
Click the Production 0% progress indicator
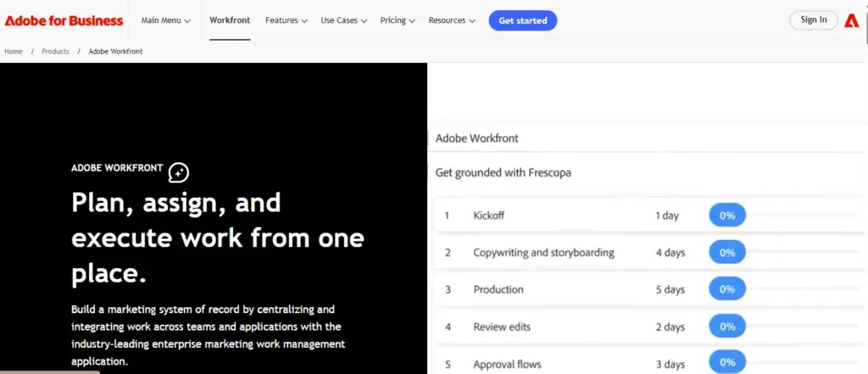tap(726, 289)
